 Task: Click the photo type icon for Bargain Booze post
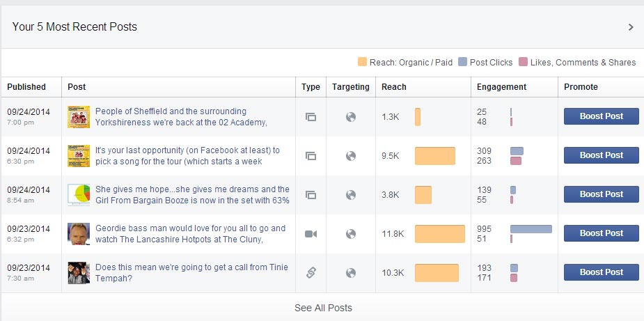pyautogui.click(x=311, y=195)
